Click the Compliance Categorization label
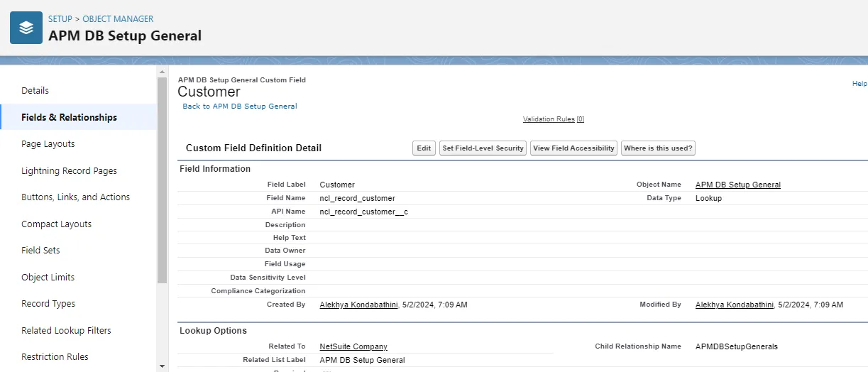 point(258,291)
